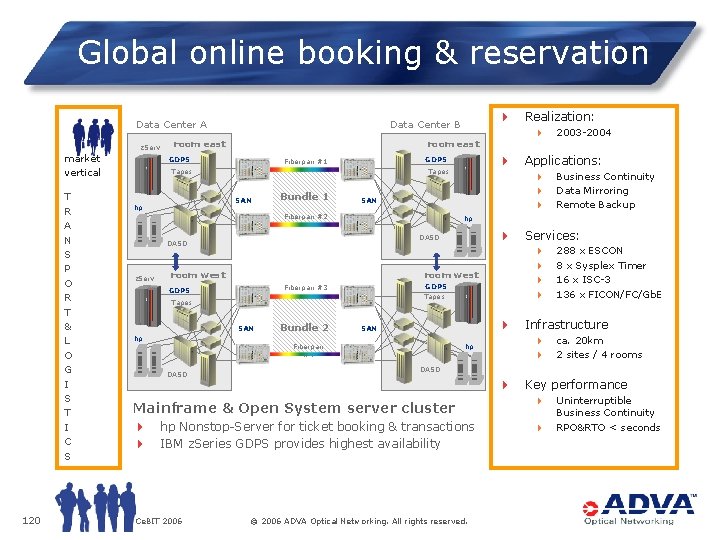Select the mainframe in Data Center B room east
Image resolution: width=720 pixels, height=540 pixels.
point(467,174)
